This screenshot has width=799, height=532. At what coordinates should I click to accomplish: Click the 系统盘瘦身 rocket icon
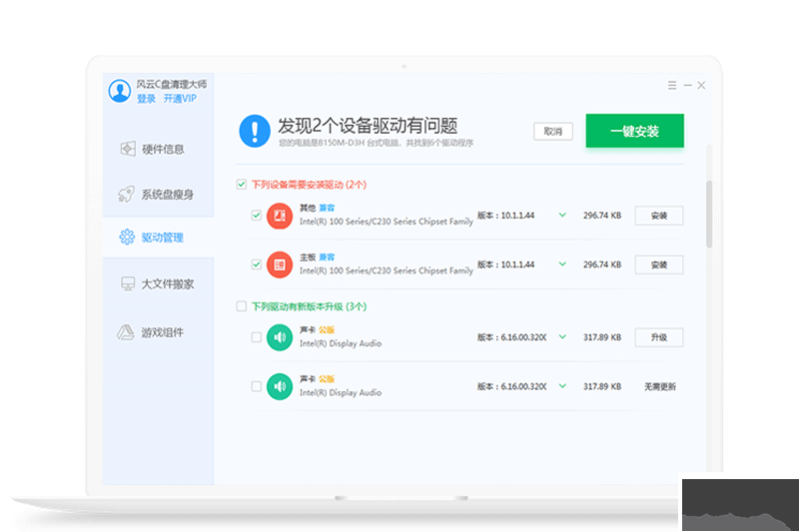tap(127, 194)
